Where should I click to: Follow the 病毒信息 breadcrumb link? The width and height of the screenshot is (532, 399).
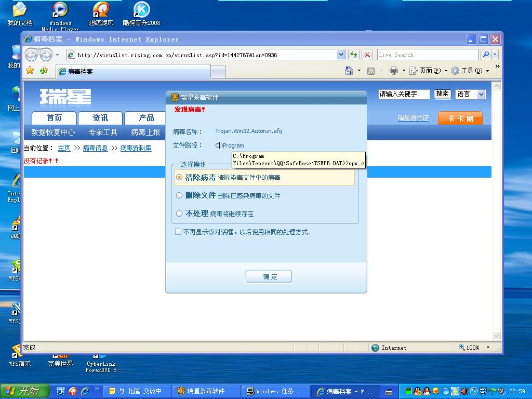[x=95, y=148]
